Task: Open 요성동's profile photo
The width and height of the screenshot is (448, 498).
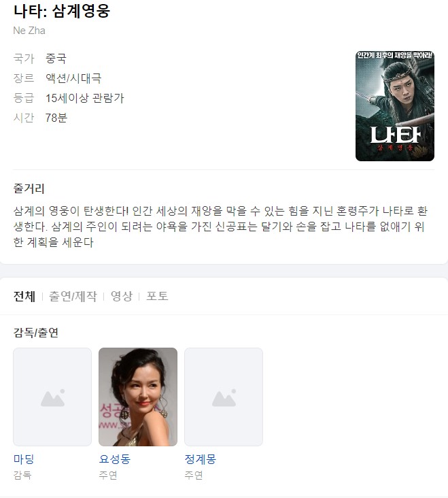Action: [x=138, y=397]
